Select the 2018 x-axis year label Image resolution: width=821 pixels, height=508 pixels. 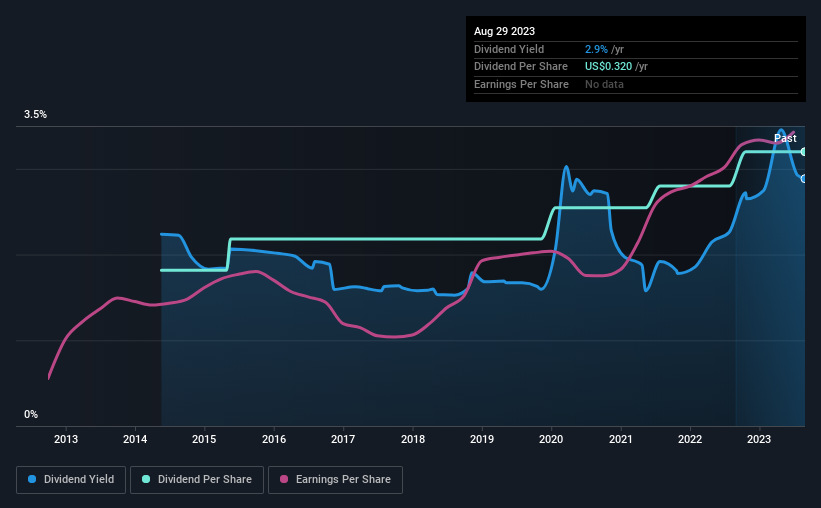click(x=413, y=438)
